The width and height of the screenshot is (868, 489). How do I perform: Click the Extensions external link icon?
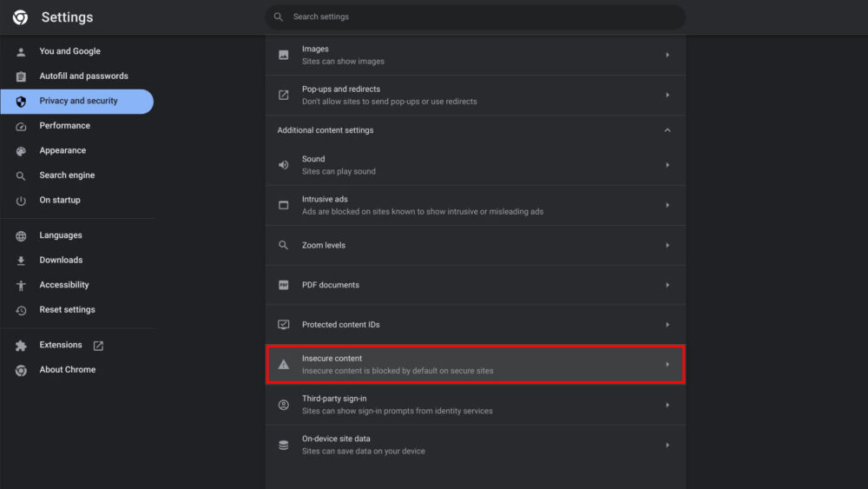click(98, 346)
